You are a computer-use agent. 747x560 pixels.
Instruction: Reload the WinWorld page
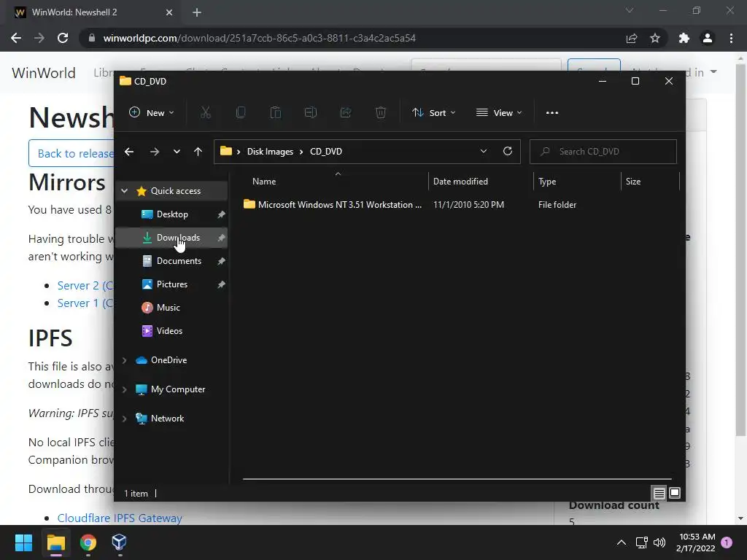point(63,38)
